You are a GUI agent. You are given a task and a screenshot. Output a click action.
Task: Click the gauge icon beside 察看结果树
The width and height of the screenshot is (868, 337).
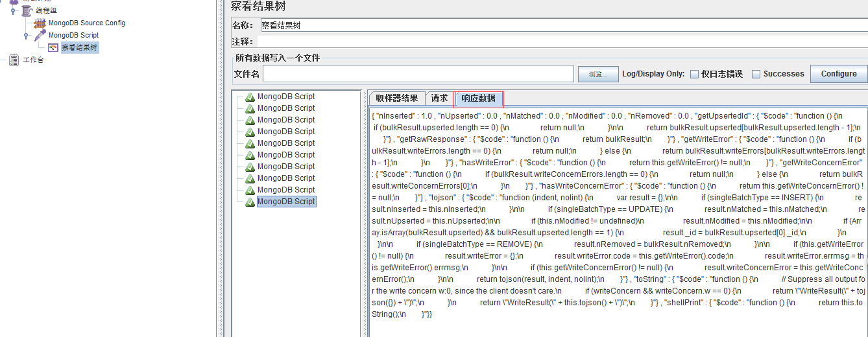[x=53, y=48]
